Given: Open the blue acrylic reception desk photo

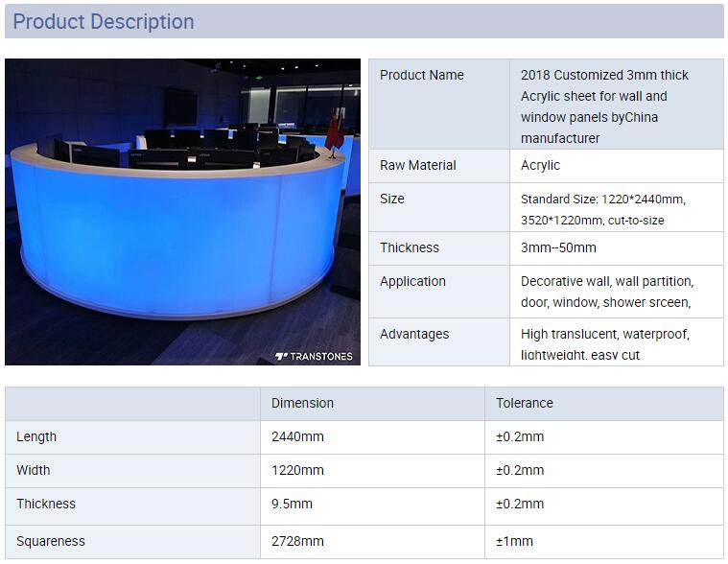Looking at the screenshot, I should [182, 212].
